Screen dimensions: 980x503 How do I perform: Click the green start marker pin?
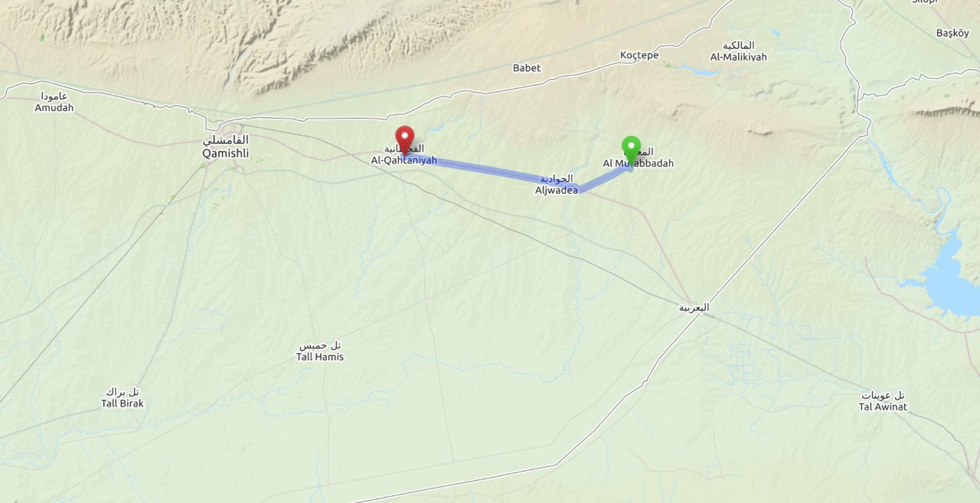[x=631, y=150]
